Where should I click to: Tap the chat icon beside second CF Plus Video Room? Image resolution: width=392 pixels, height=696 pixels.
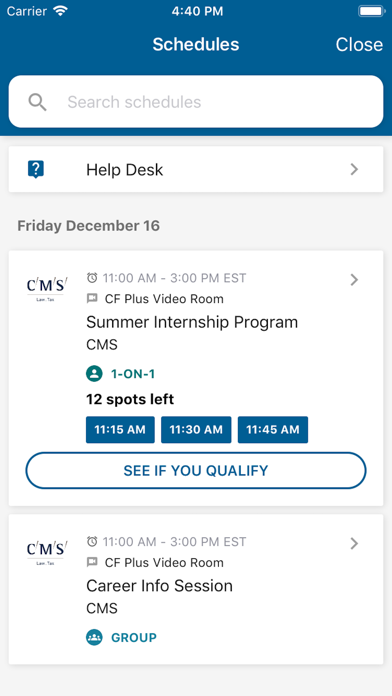coord(92,562)
